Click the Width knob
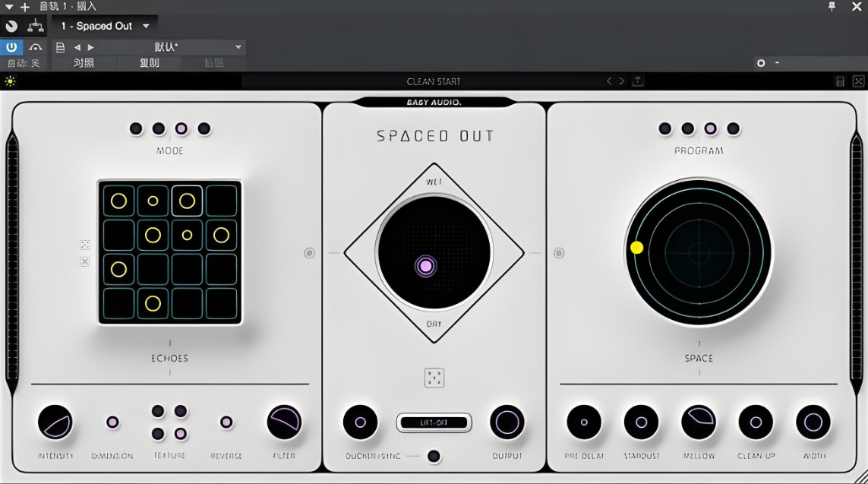The width and height of the screenshot is (868, 484). pos(813,422)
